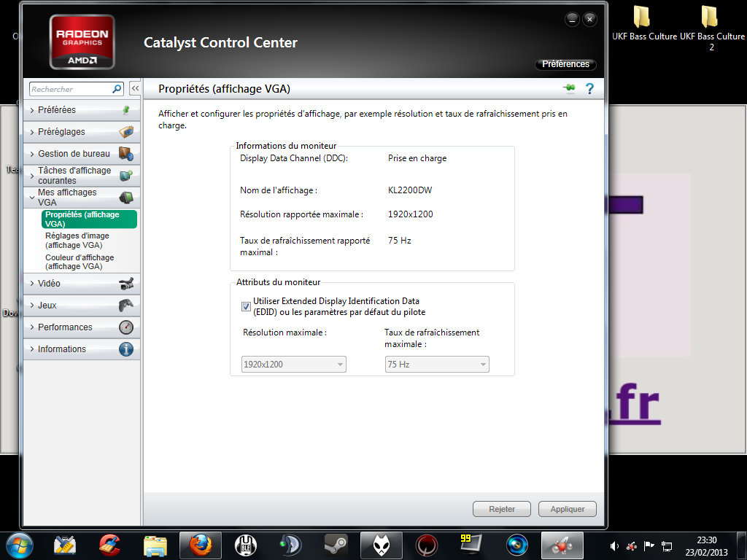The image size is (747, 560).
Task: Expand the Gestion de bureau section
Action: 74,154
